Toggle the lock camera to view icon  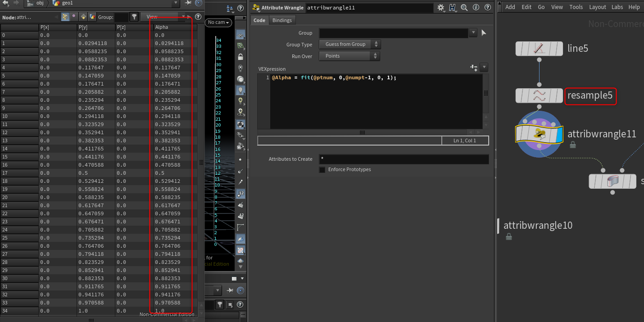241,57
